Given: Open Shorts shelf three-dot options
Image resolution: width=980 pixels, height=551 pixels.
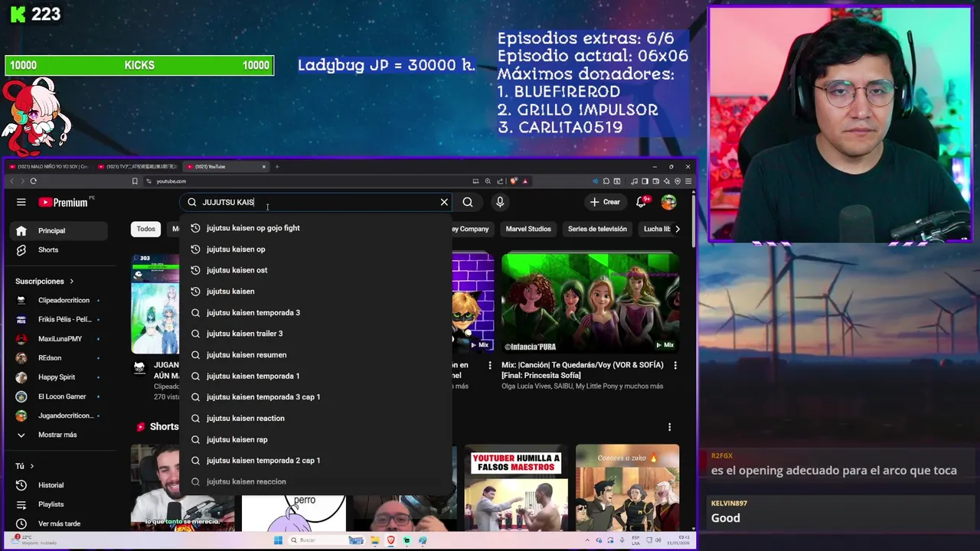Looking at the screenshot, I should (669, 427).
